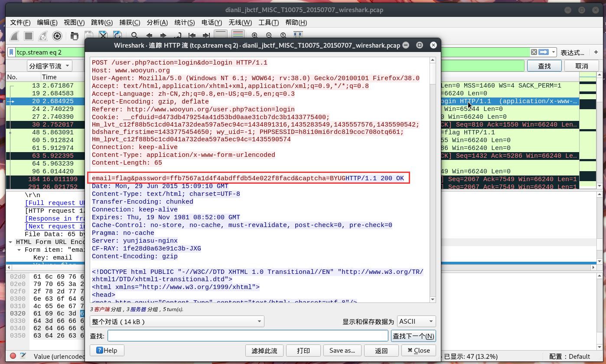Start a new packet capture (shark fin icon)

(14, 36)
